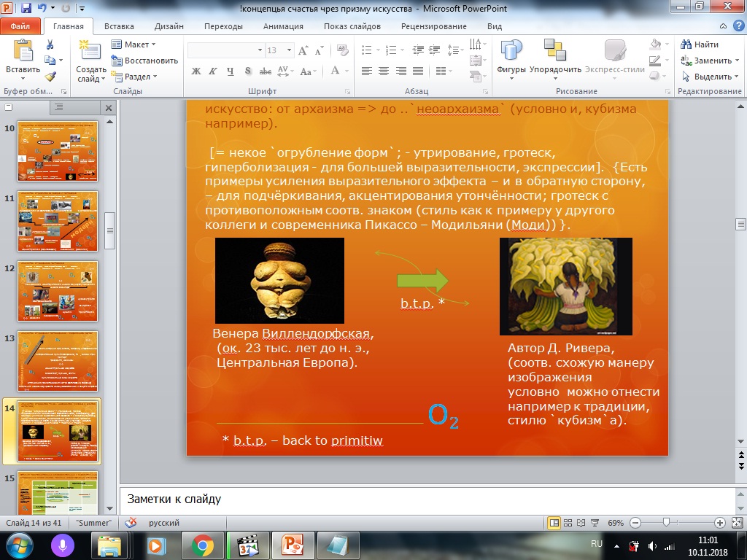The width and height of the screenshot is (747, 560).
Task: Align text right
Action: point(400,71)
